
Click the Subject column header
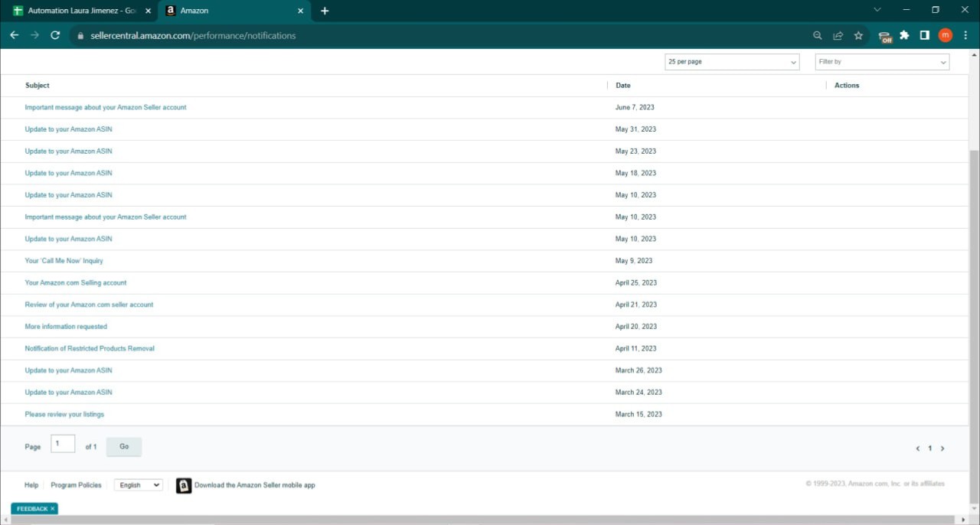[38, 86]
